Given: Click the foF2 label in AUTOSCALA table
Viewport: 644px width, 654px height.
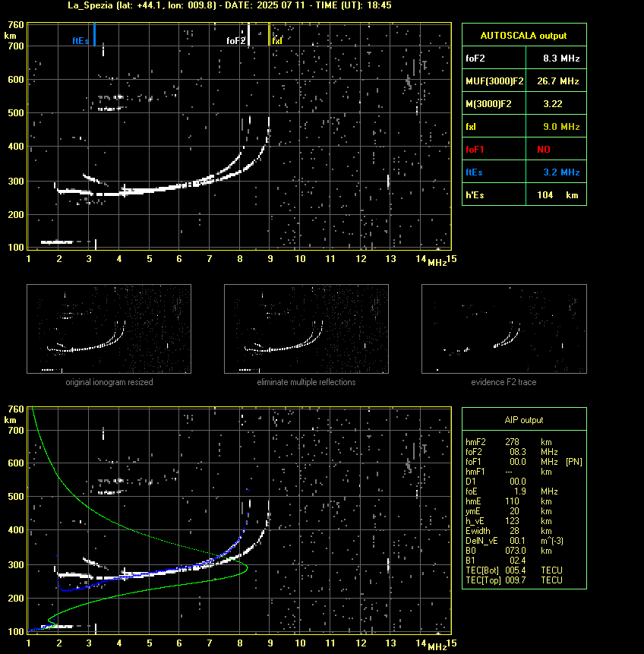Looking at the screenshot, I should 475,58.
